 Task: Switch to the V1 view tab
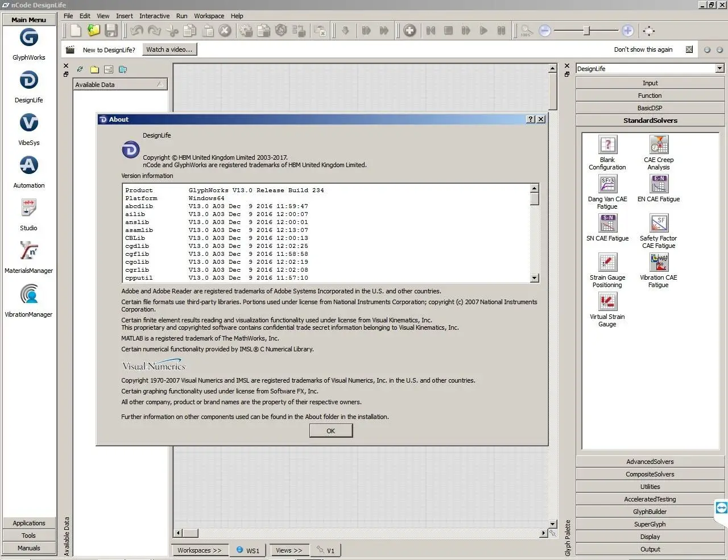pyautogui.click(x=326, y=550)
